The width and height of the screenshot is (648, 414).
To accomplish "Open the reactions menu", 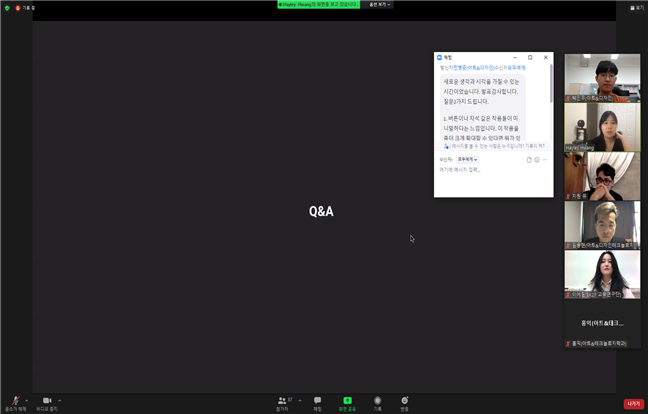I will [x=404, y=401].
